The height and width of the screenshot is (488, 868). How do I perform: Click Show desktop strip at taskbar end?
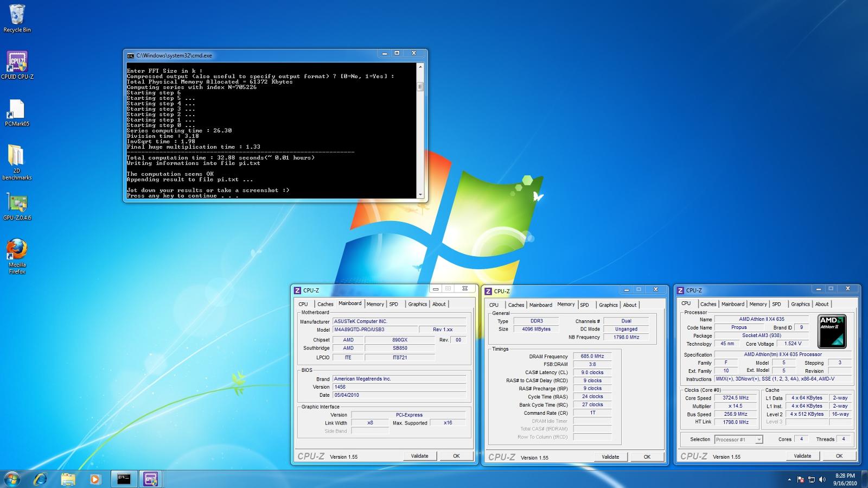click(x=864, y=479)
